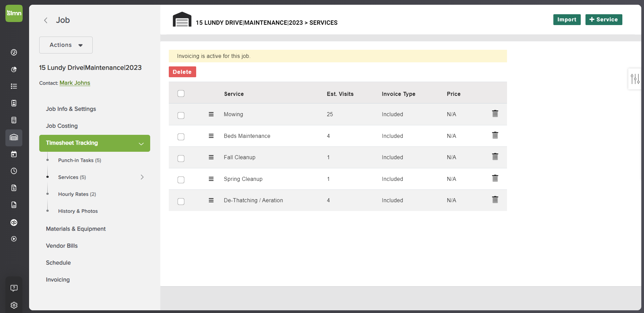Open the Schedule section
Screen dimensions: 644x313
59,263
